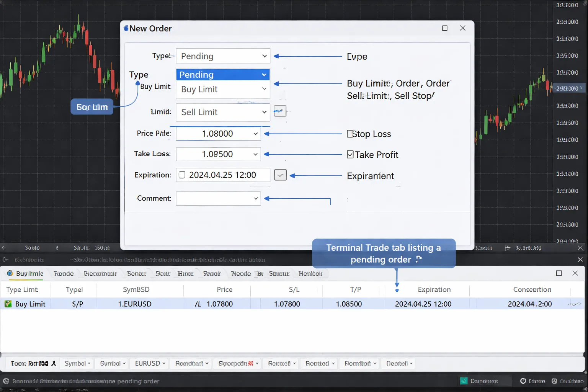Click the Buylrmle tab globe icon
Image resolution: width=588 pixels, height=392 pixels.
point(10,273)
